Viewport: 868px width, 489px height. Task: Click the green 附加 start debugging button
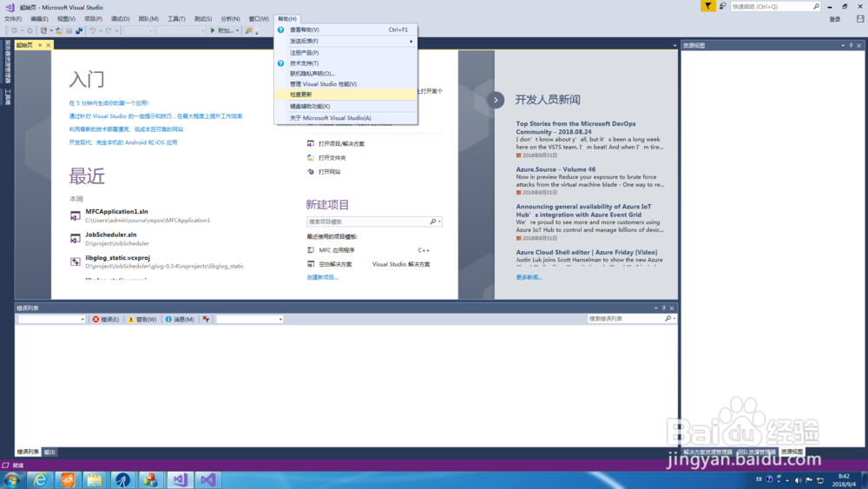(x=221, y=30)
